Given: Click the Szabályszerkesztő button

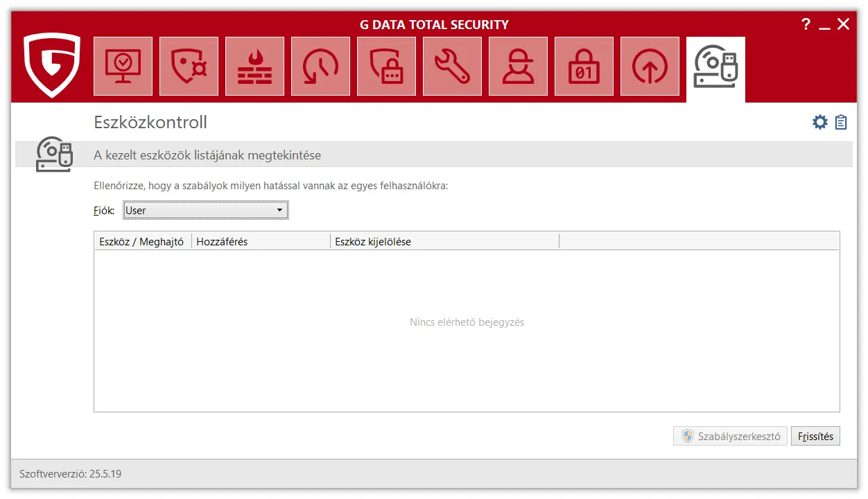Looking at the screenshot, I should (730, 436).
